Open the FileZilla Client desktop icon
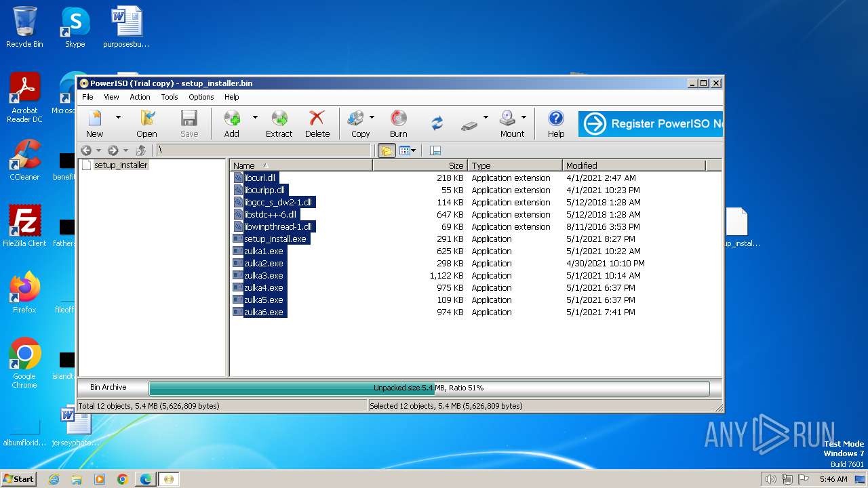Viewport: 868px width, 488px height. (x=24, y=226)
